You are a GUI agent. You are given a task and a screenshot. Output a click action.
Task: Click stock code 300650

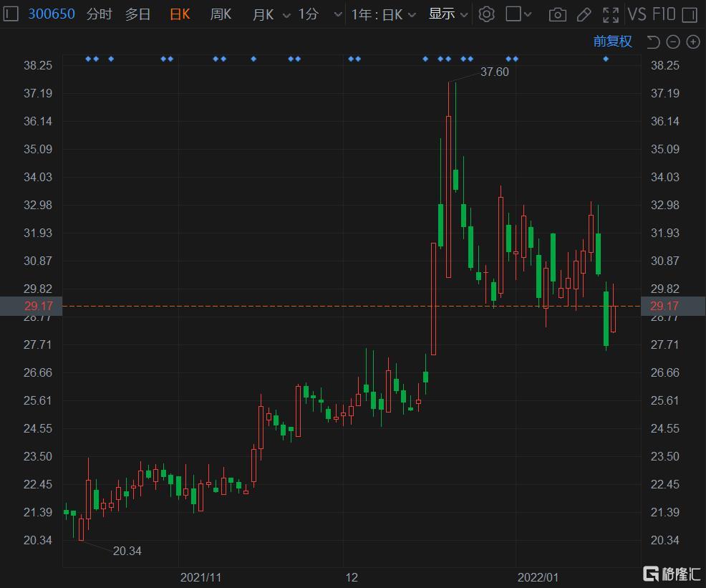[x=52, y=14]
